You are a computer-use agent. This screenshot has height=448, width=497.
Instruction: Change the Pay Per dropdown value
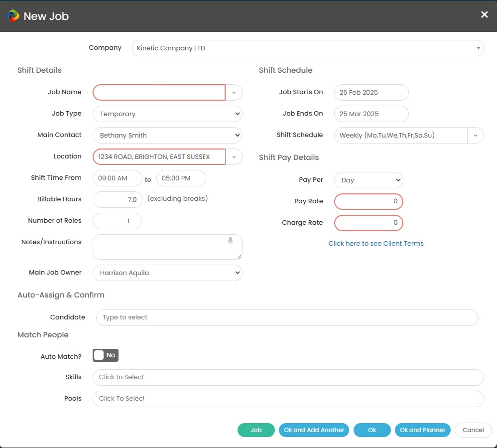point(369,180)
